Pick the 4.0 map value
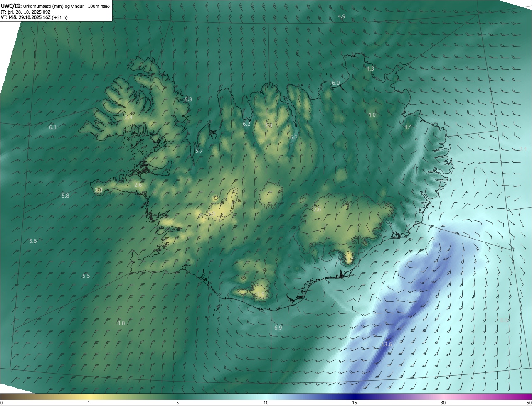This screenshot has height=406, width=532. (372, 115)
